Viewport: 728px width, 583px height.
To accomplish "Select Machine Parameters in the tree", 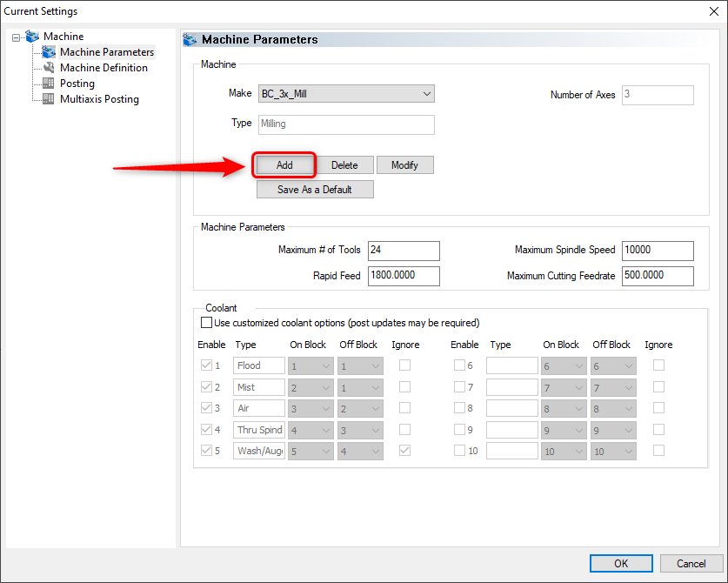I will point(107,52).
